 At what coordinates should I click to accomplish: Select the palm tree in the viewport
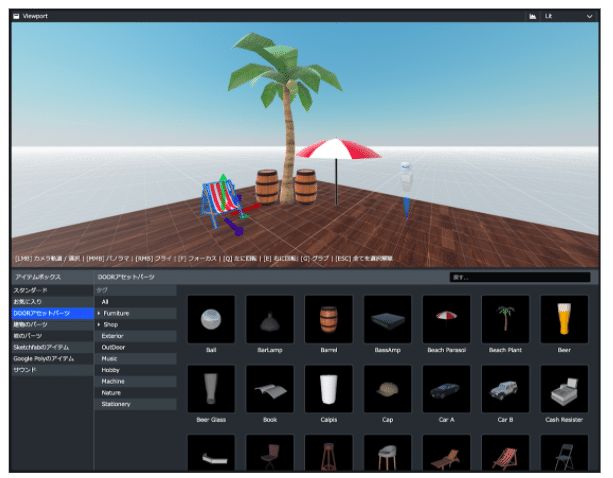[x=289, y=117]
